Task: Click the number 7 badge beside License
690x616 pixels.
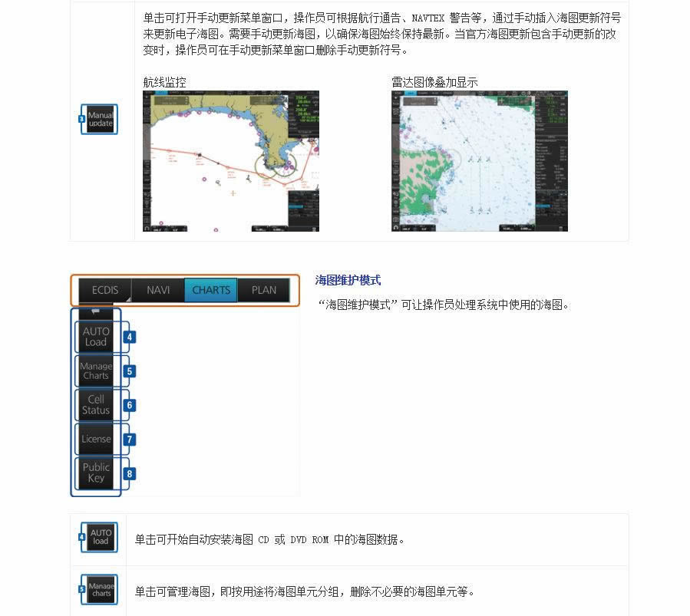Action: (130, 440)
